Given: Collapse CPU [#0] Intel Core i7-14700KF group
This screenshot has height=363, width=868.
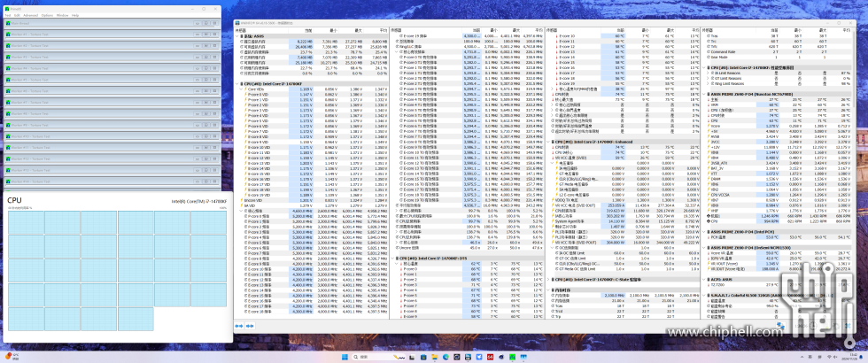Looking at the screenshot, I should tap(237, 83).
